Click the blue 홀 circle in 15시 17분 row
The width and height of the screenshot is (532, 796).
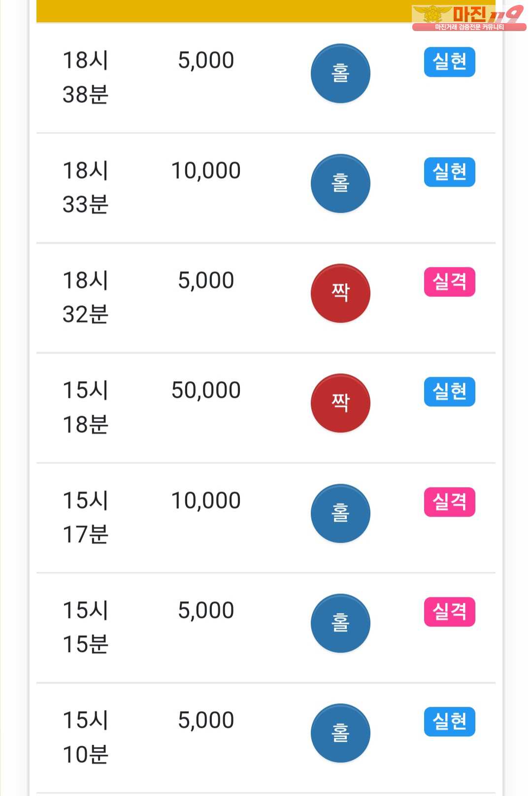(x=340, y=513)
